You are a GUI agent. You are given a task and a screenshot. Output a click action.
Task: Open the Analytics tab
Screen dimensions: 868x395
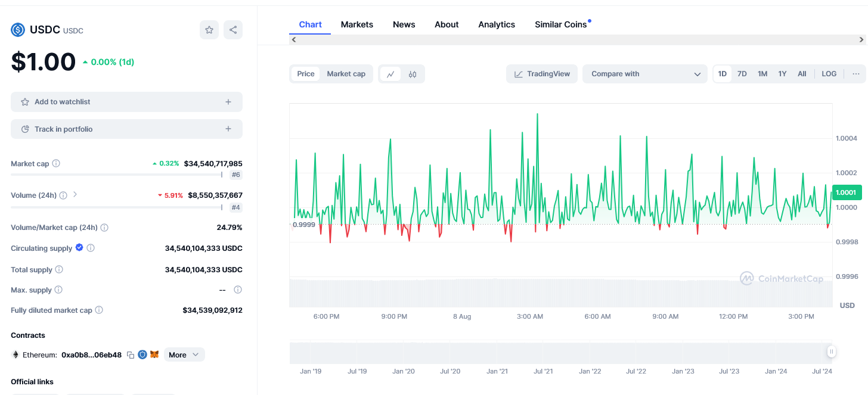pos(496,24)
